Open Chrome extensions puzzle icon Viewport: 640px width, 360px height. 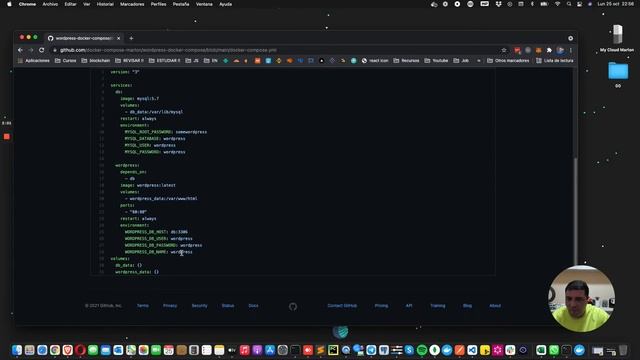(549, 50)
